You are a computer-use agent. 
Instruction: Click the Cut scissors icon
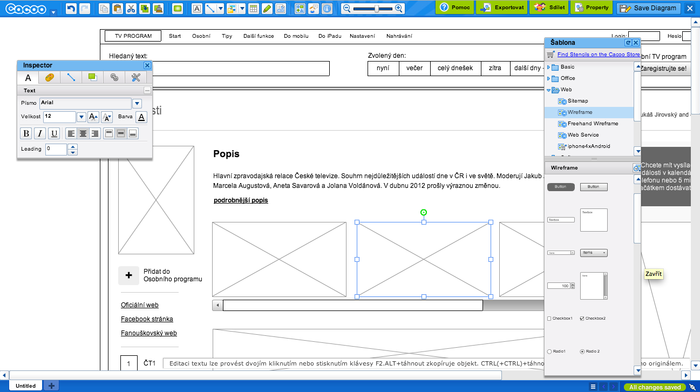coord(131,8)
